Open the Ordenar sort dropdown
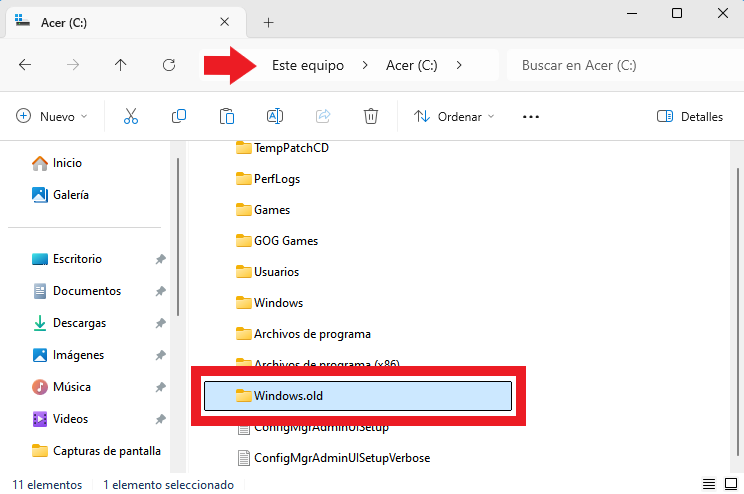Viewport: 744px width, 494px height. click(454, 117)
